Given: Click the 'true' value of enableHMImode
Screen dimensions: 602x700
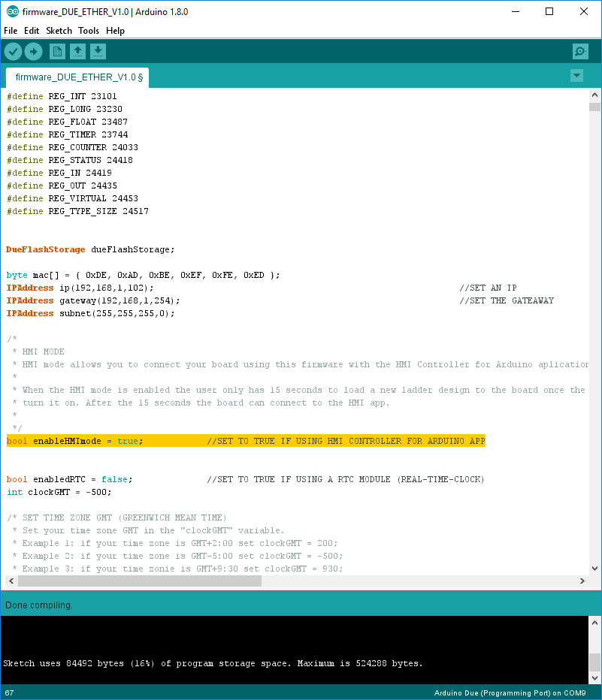Looking at the screenshot, I should click(127, 441).
